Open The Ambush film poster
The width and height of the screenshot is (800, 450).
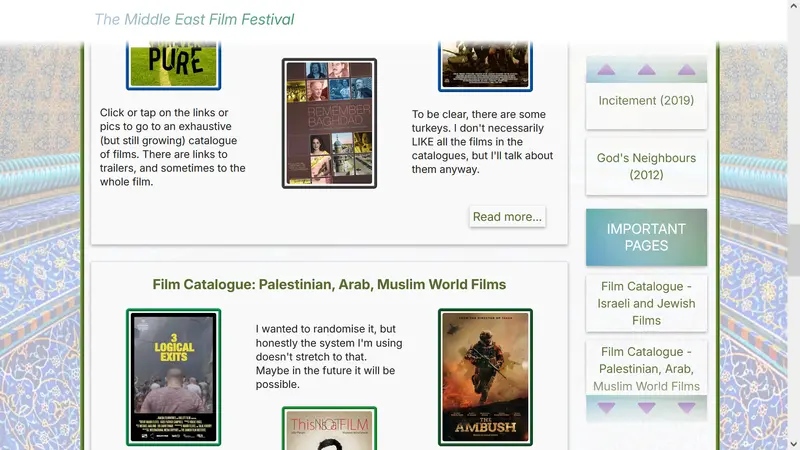(485, 377)
